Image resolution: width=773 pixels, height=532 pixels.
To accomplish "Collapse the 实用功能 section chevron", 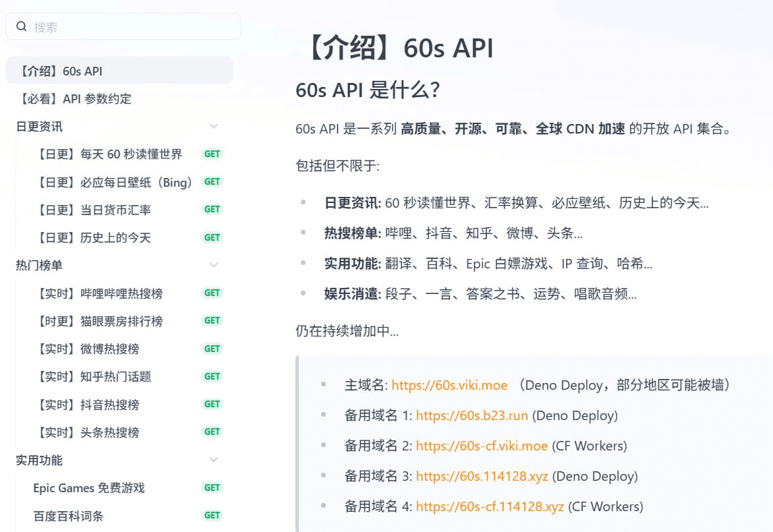I will pyautogui.click(x=213, y=460).
